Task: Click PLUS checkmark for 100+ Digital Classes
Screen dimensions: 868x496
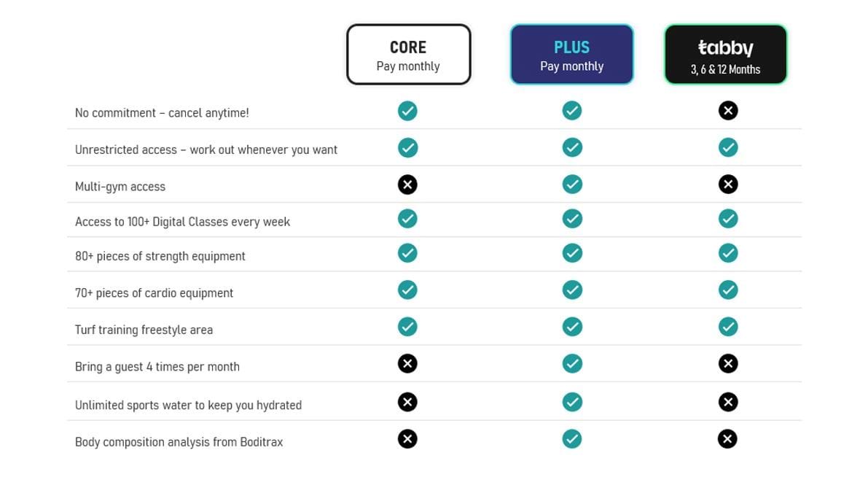Action: click(572, 219)
